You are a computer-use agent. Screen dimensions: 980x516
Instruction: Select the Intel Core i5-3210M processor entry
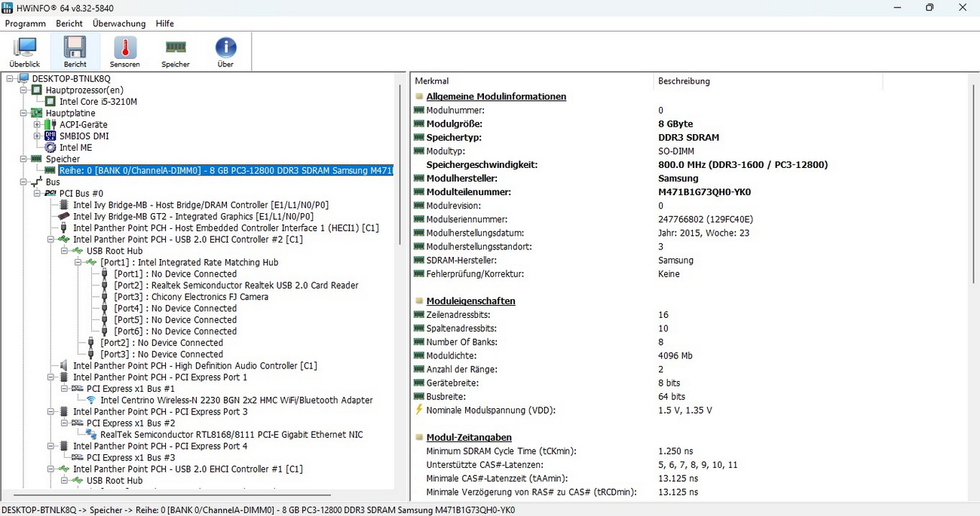pos(98,102)
